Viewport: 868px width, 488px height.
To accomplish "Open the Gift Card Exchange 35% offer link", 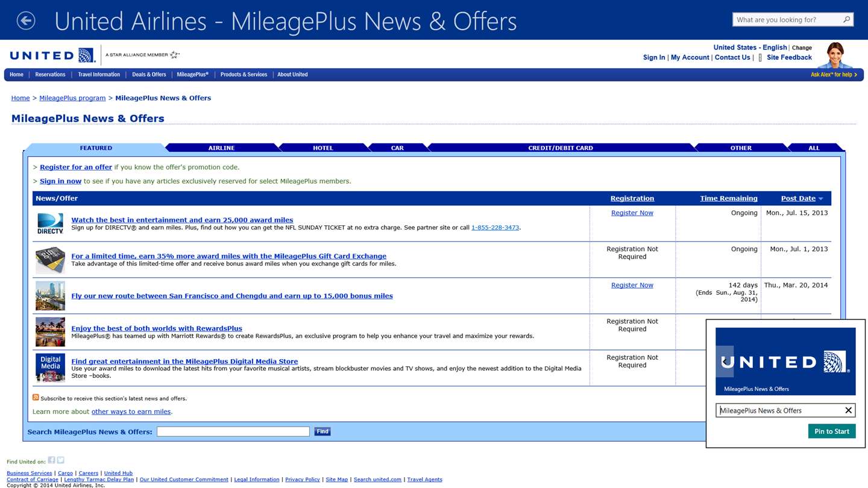I will point(228,256).
